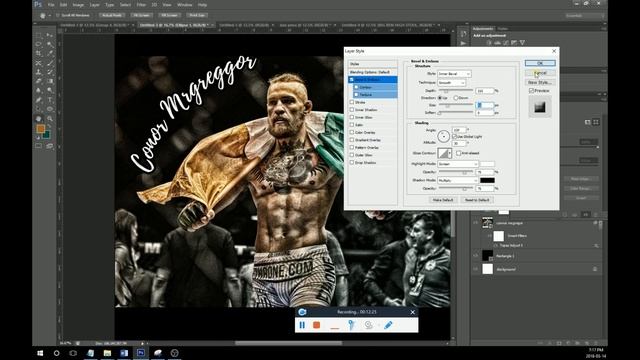Viewport: 640px width, 360px height.
Task: Enable the Color Overlay checkbox
Action: (352, 132)
